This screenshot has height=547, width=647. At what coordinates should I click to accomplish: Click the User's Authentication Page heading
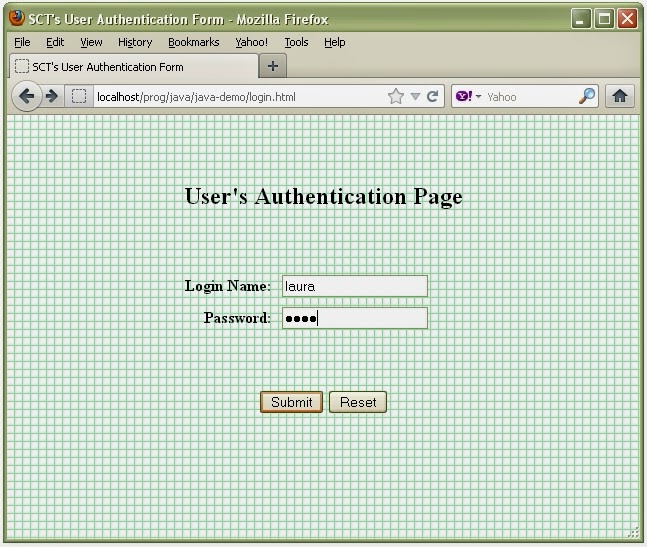(324, 196)
